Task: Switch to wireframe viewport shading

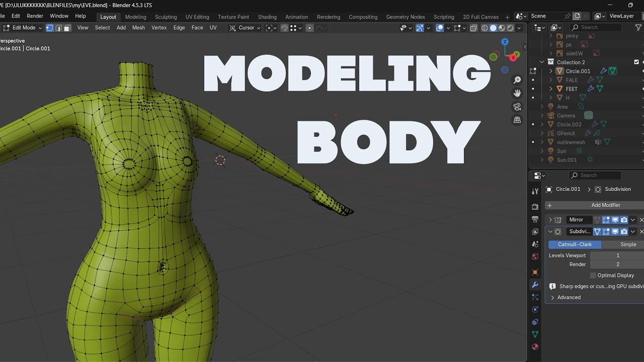Action: coord(485,28)
